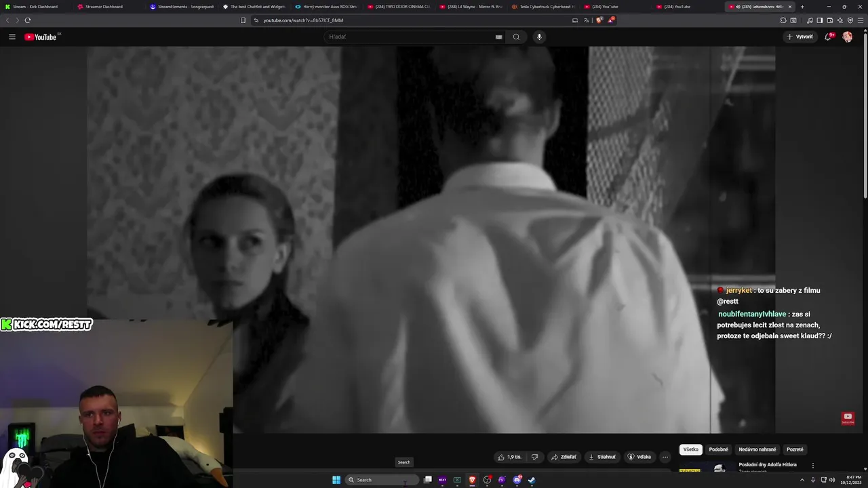868x488 pixels.
Task: Bookmark this page icon
Action: 243,20
